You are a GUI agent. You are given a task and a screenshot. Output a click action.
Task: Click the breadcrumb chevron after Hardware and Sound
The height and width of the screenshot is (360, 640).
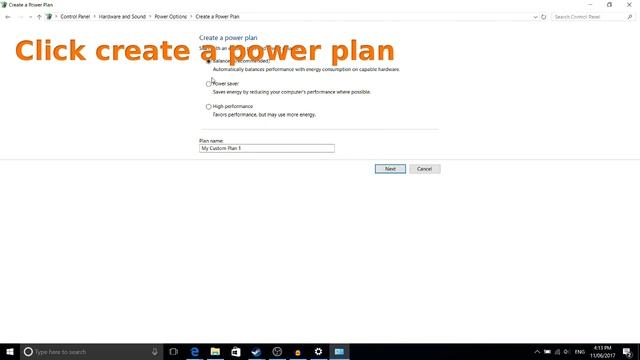150,17
